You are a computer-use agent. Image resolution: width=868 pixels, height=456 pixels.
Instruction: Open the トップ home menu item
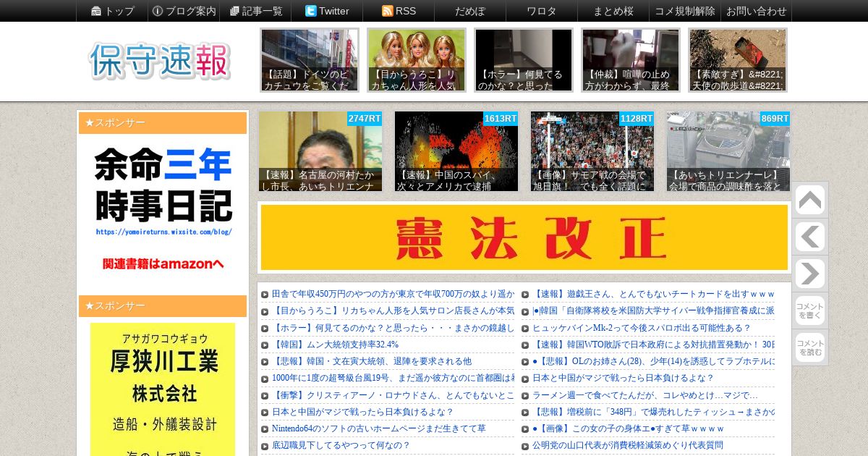coord(112,11)
